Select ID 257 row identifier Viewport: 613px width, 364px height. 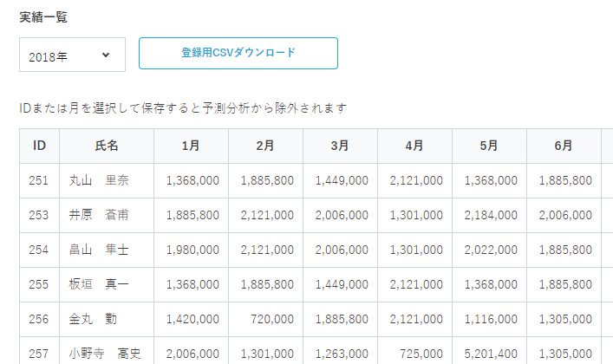(39, 353)
